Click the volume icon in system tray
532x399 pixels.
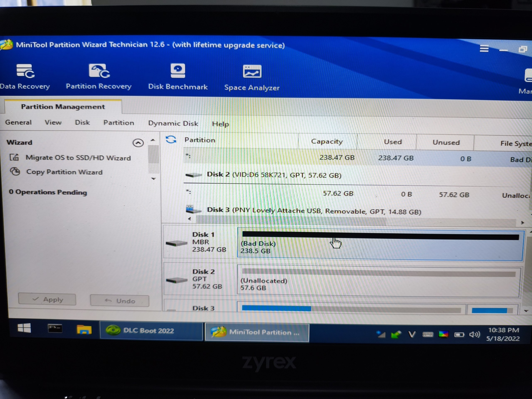(474, 335)
